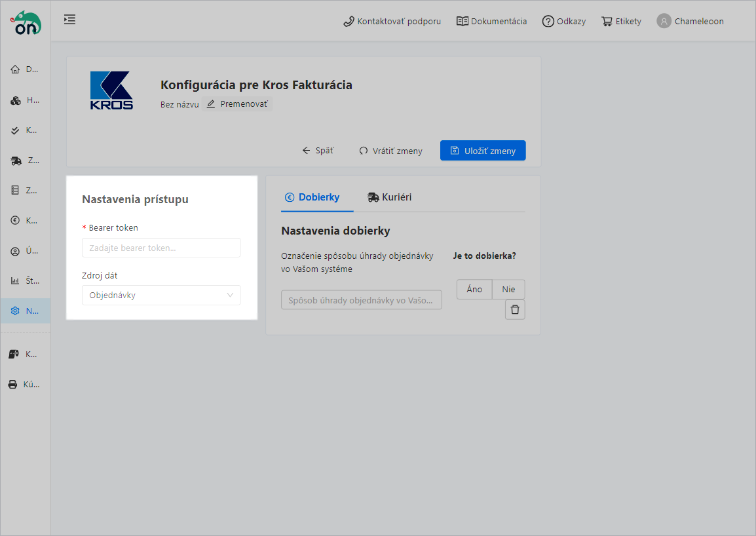756x536 pixels.
Task: Select Áno for Je to dobierka
Action: point(474,290)
